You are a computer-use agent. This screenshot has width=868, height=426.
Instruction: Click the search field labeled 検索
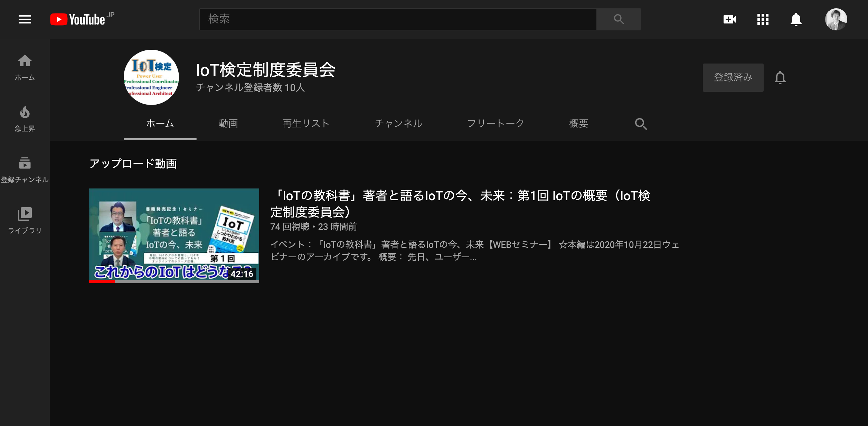pyautogui.click(x=398, y=19)
